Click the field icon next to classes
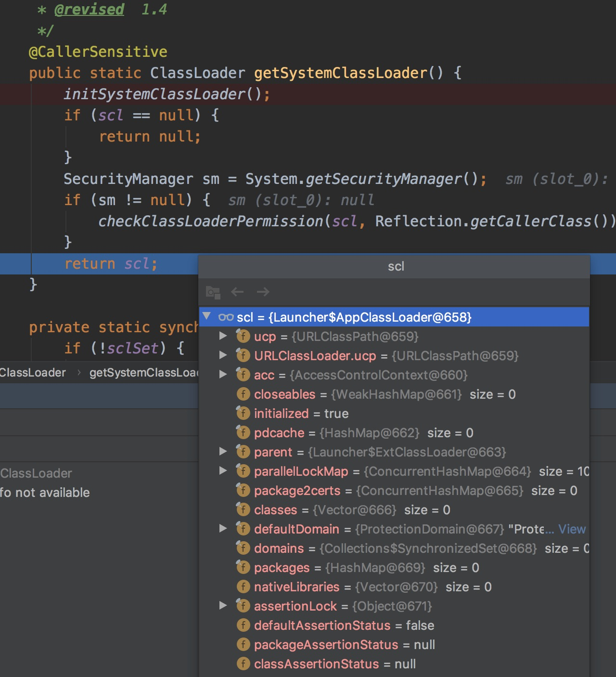Viewport: 616px width, 677px height. pyautogui.click(x=243, y=509)
